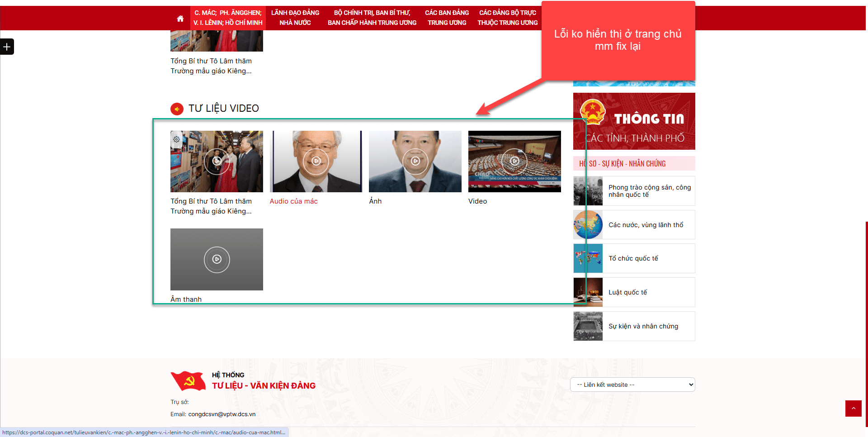Click the scroll-to-top red arrow button
This screenshot has width=868, height=437.
853,408
